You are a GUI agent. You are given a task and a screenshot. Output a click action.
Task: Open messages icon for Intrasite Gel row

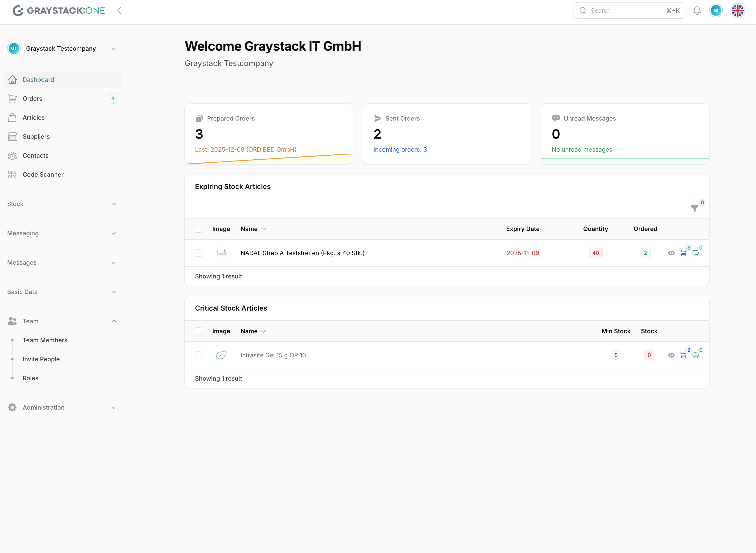click(x=695, y=355)
